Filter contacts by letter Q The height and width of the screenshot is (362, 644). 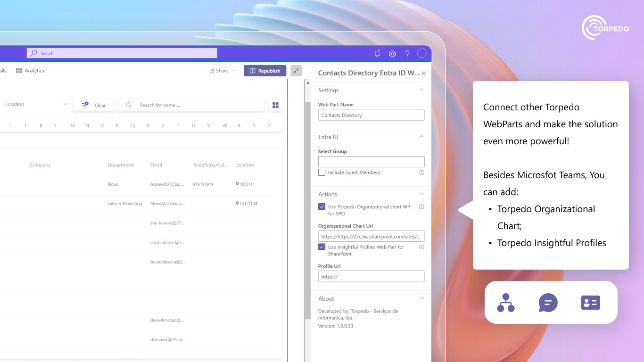click(x=133, y=125)
